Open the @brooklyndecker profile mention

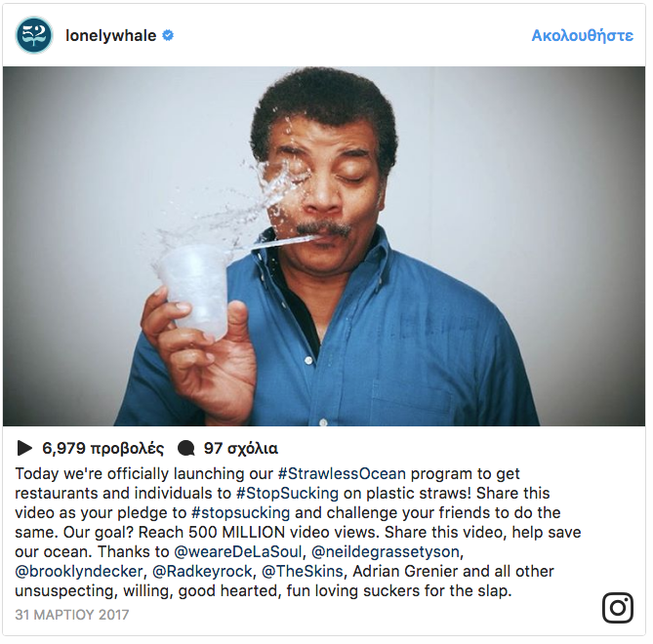(x=78, y=572)
